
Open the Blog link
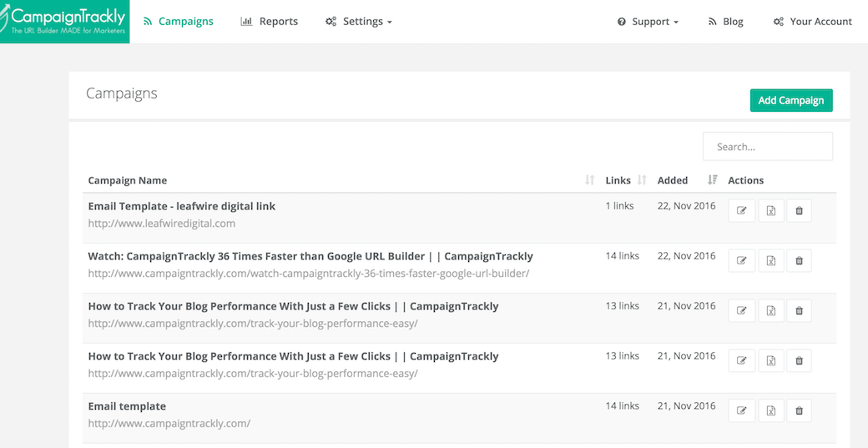tap(725, 22)
